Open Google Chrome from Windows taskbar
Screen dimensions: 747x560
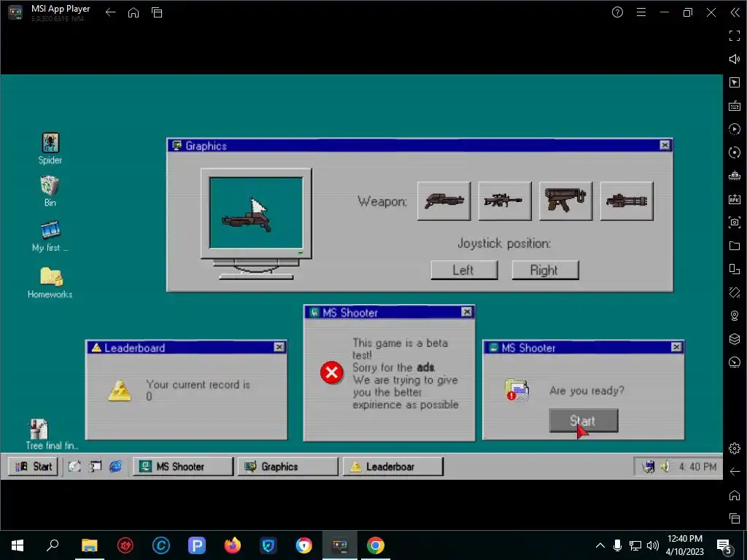376,545
